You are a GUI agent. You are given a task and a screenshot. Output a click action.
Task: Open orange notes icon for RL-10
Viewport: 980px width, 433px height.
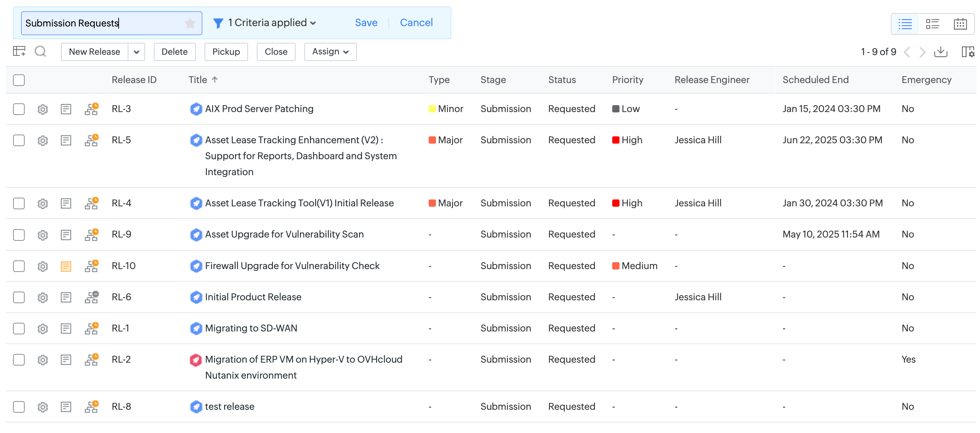tap(66, 266)
